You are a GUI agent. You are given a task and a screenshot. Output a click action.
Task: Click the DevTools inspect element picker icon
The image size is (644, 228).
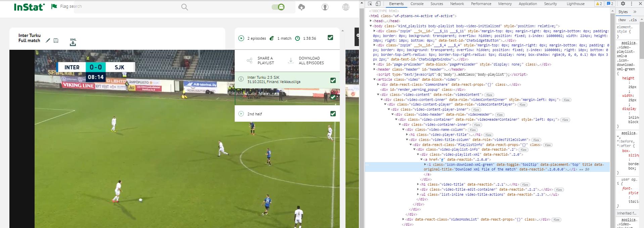coord(370,4)
